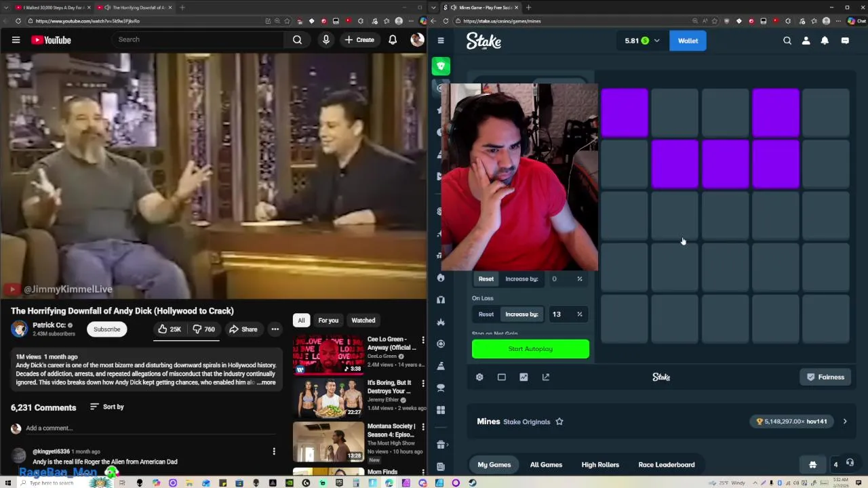Open Stake sidebar hamburger menu
868x488 pixels.
click(441, 41)
